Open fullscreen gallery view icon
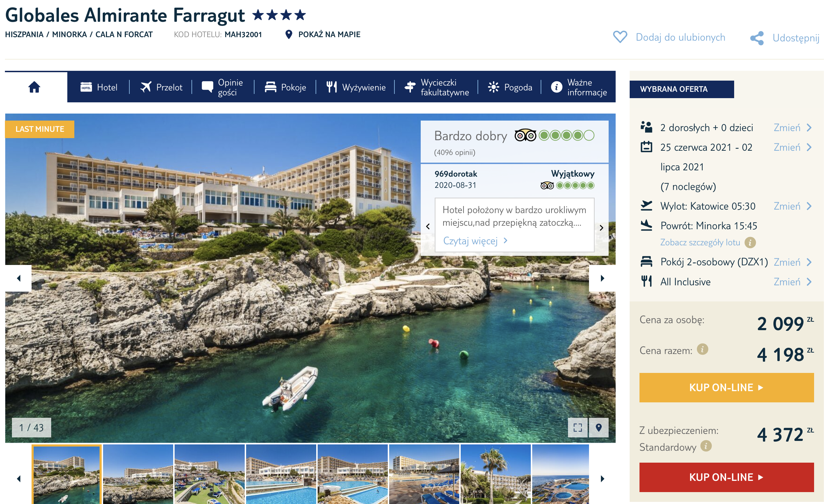Viewport: 826px width, 504px height. 578,428
